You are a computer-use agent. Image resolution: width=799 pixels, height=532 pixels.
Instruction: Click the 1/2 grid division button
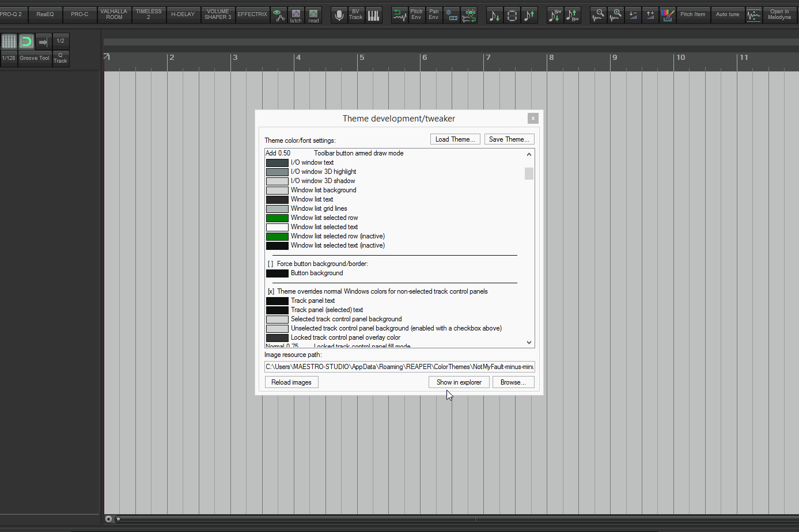60,41
